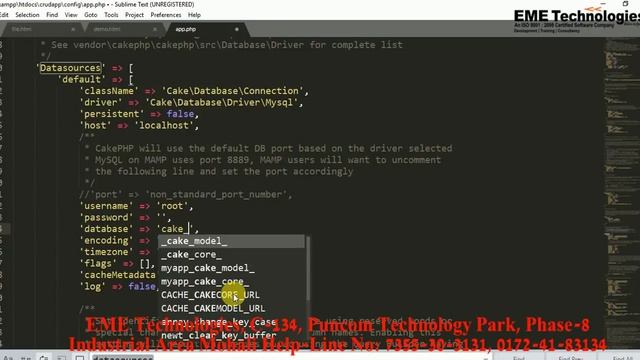Select CACHE_CAKEMODEL_URL autocomplete suggestion

tap(231, 309)
